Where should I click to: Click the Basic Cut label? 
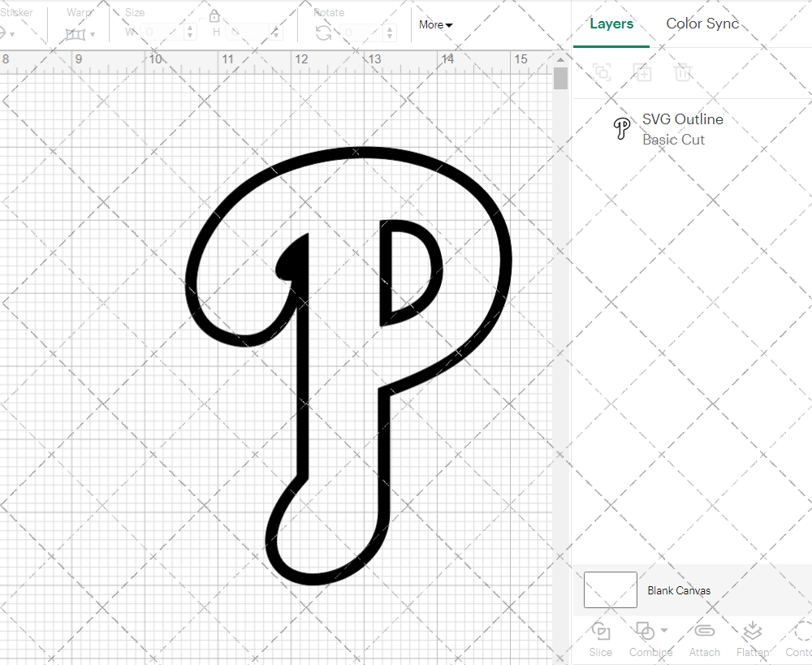tap(673, 140)
